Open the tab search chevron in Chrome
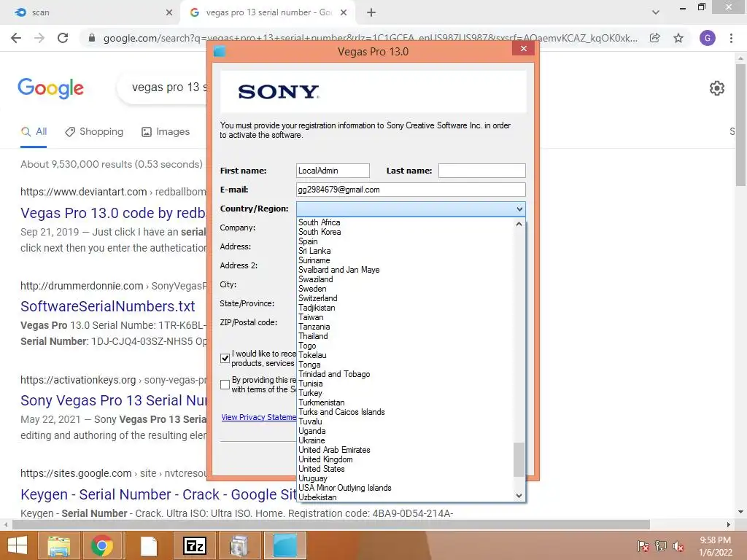The height and width of the screenshot is (560, 747). coord(656,12)
